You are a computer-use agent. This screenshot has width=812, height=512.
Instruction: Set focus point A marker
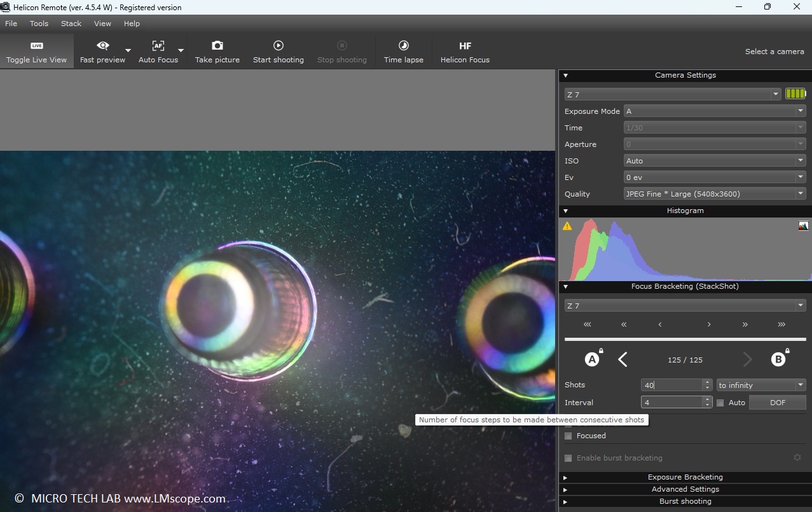tap(592, 359)
